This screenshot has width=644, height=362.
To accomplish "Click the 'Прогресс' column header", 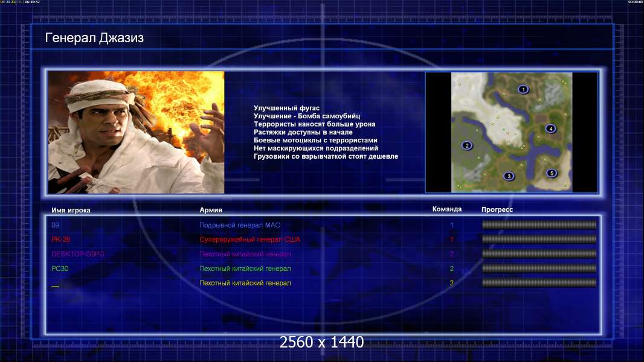I will (x=497, y=209).
